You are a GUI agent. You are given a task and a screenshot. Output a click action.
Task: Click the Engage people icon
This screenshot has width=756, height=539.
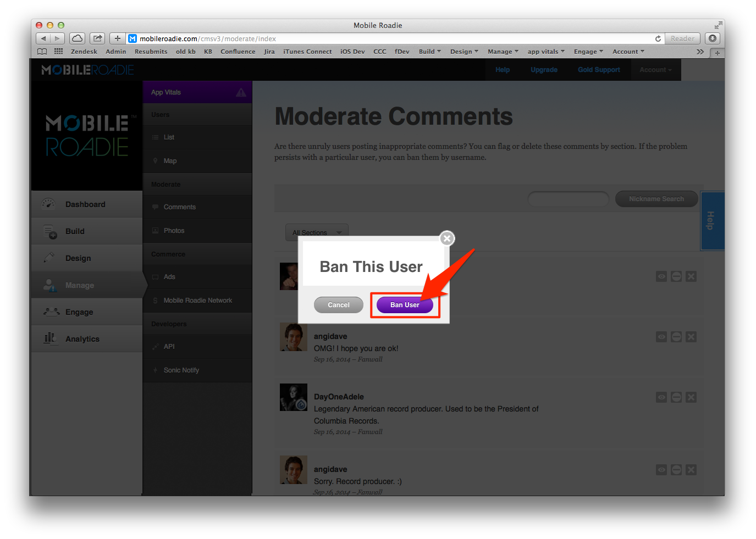tap(52, 312)
